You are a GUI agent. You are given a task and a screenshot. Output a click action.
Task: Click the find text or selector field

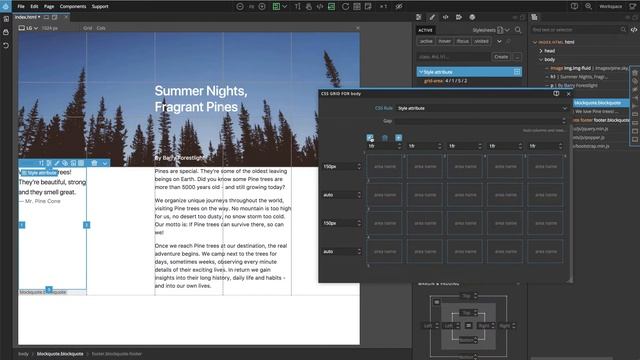pyautogui.click(x=579, y=30)
